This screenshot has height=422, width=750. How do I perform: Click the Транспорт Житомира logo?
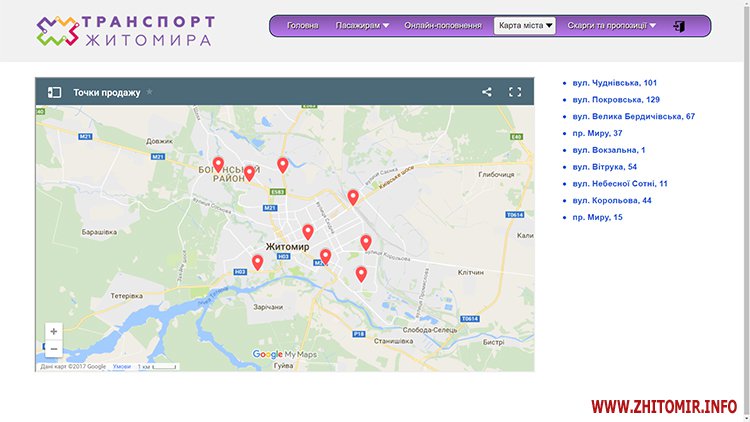click(125, 30)
